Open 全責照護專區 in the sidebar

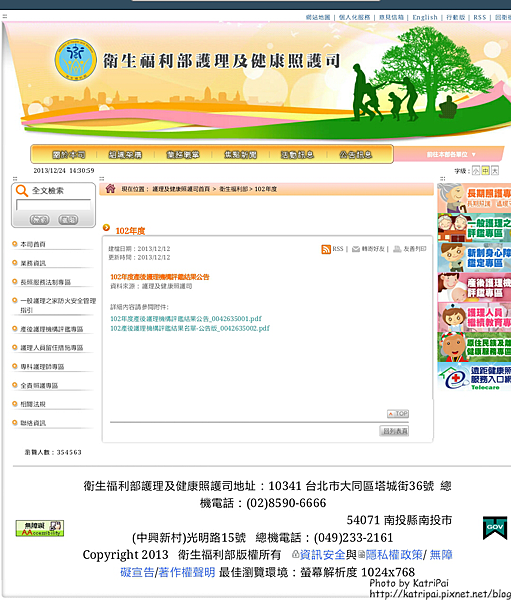pos(39,385)
